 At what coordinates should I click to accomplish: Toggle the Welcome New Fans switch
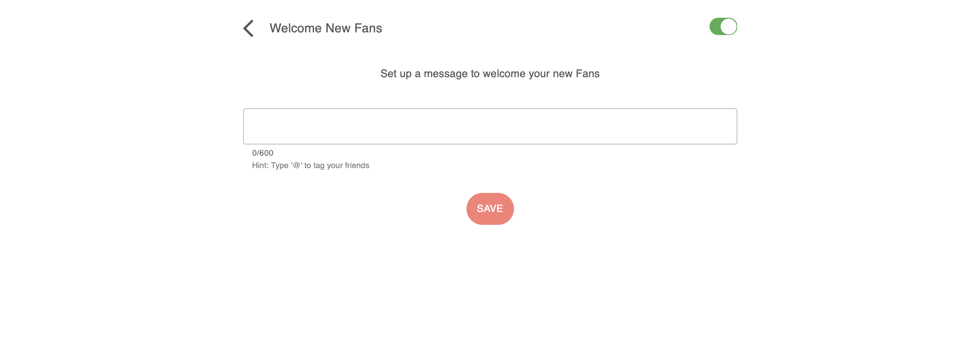[723, 27]
